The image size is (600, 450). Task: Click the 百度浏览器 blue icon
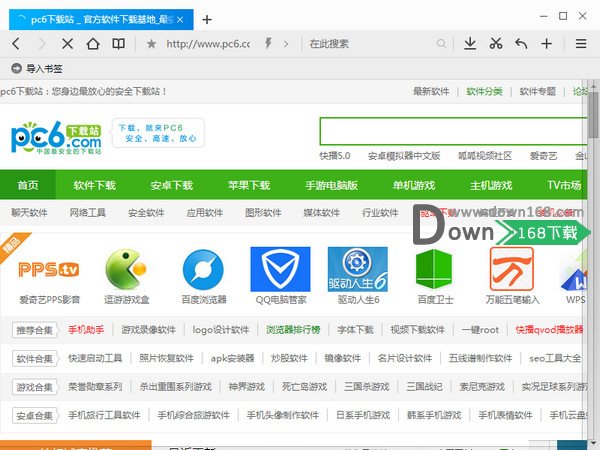[x=203, y=269]
